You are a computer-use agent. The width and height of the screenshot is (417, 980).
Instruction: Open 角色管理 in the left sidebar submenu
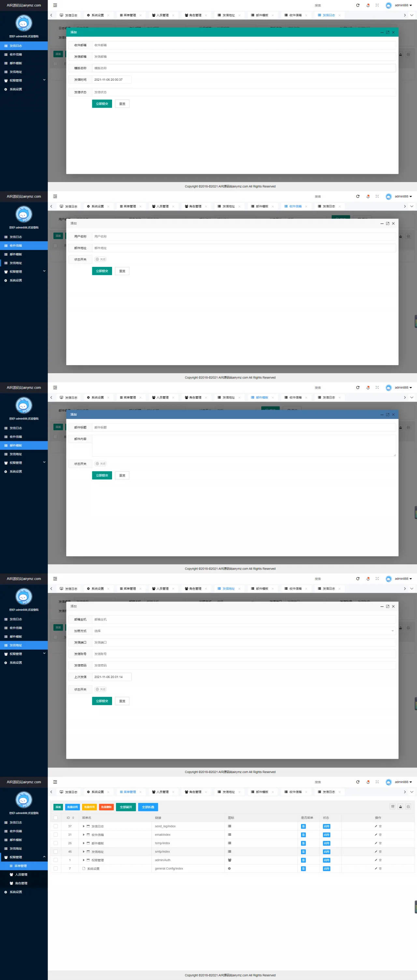click(21, 883)
